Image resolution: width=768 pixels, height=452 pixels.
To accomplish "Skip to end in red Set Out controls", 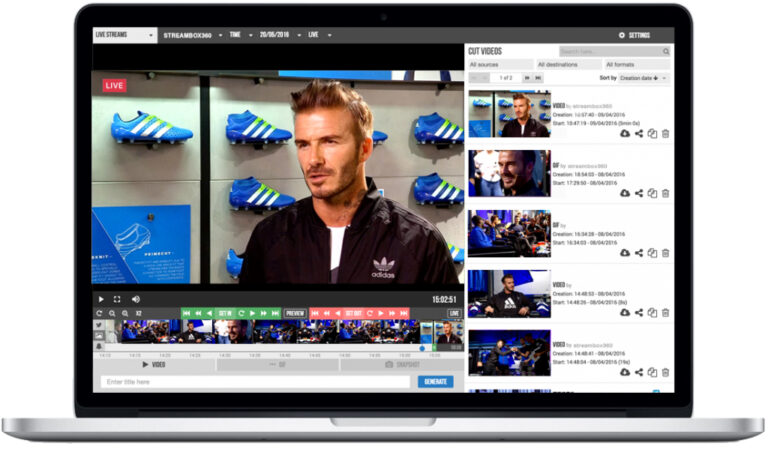I will click(x=404, y=313).
